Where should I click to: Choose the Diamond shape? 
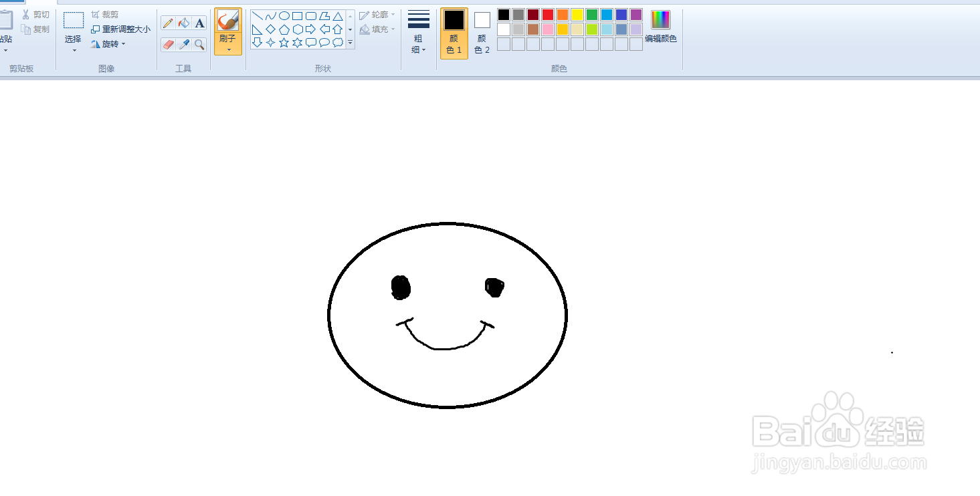[x=271, y=29]
